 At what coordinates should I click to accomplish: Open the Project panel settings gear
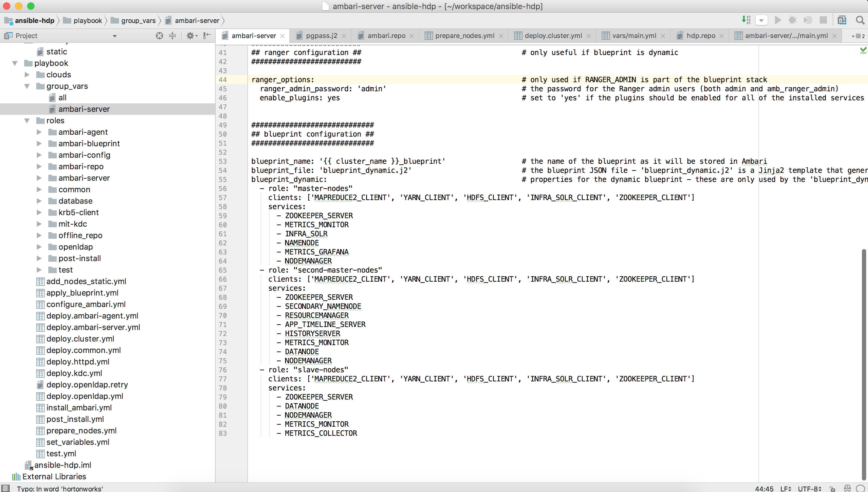click(191, 35)
